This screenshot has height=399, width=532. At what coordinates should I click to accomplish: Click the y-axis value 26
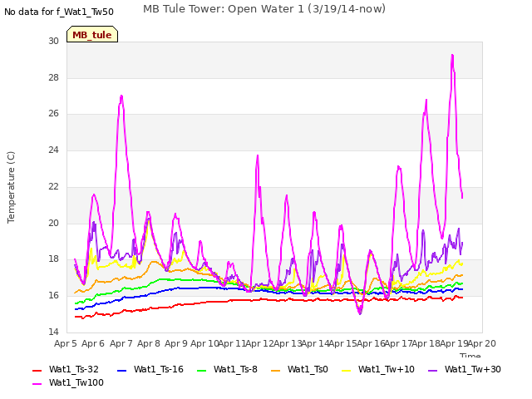coord(53,113)
